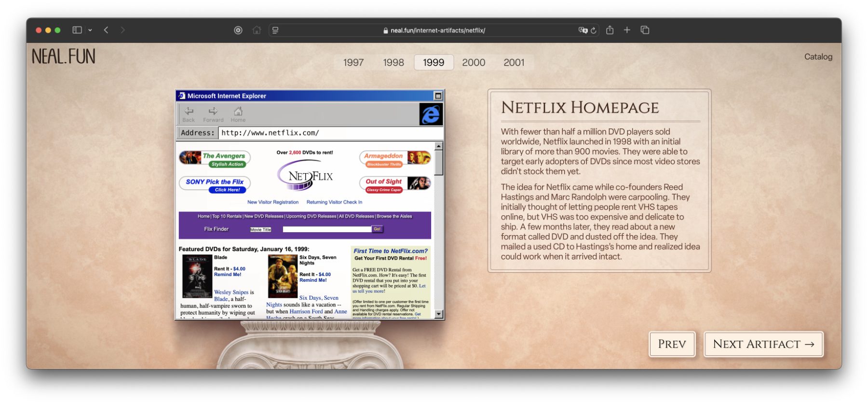Open the Flix Finder Movie Title dropdown
868x404 pixels.
pos(260,230)
